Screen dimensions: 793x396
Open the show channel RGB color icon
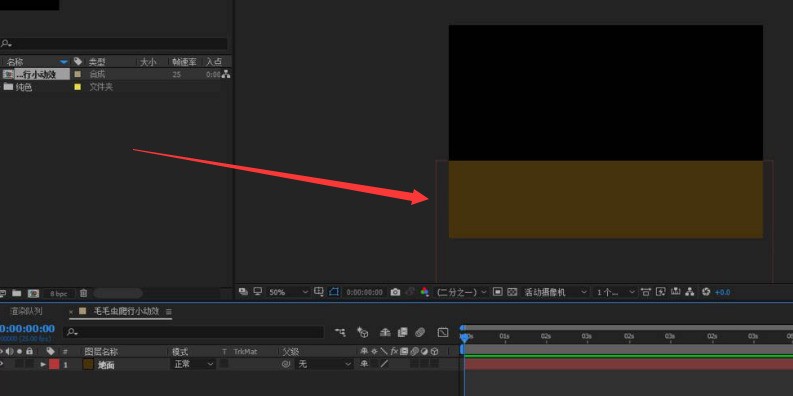tap(425, 292)
